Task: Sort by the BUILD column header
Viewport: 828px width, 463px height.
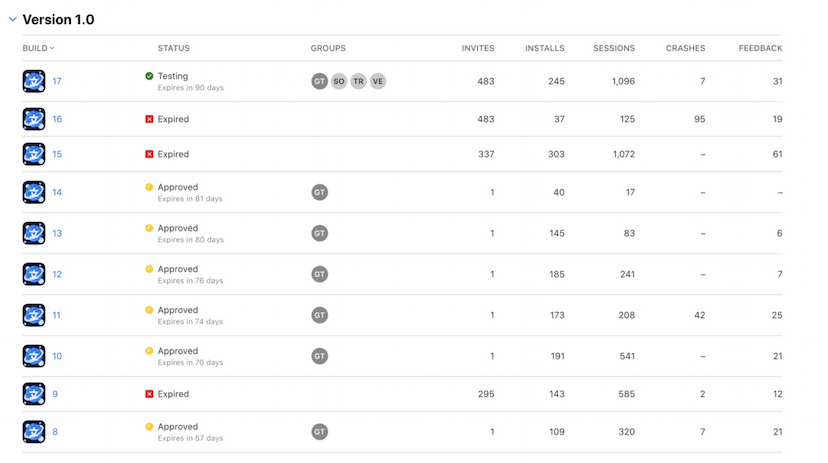Action: (x=38, y=48)
